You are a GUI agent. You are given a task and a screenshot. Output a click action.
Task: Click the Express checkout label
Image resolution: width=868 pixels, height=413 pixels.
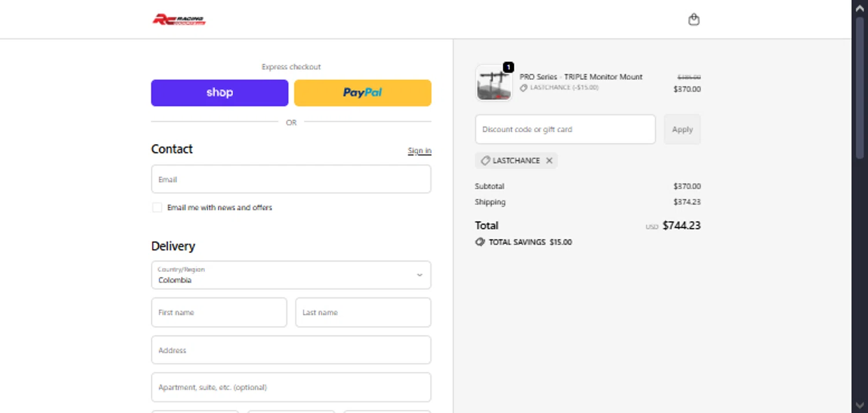[291, 67]
